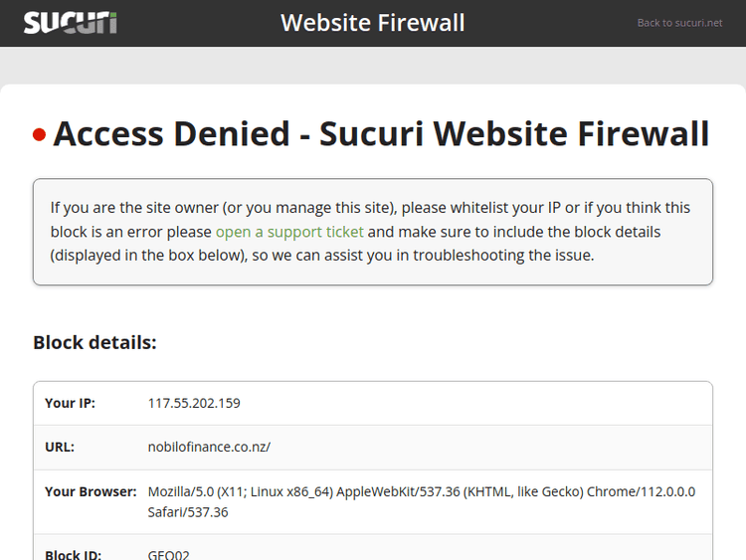Image resolution: width=746 pixels, height=560 pixels.
Task: Click the Block ID label
Action: pyautogui.click(x=74, y=555)
